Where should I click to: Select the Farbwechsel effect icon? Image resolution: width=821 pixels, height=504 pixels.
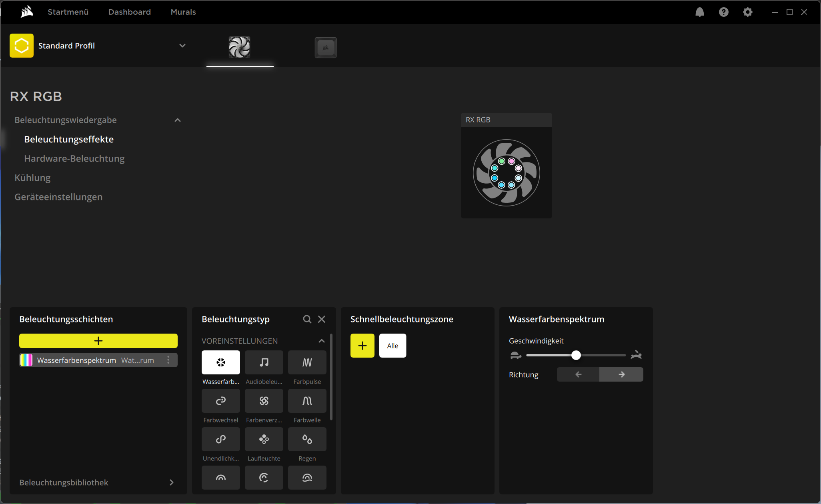pos(220,401)
